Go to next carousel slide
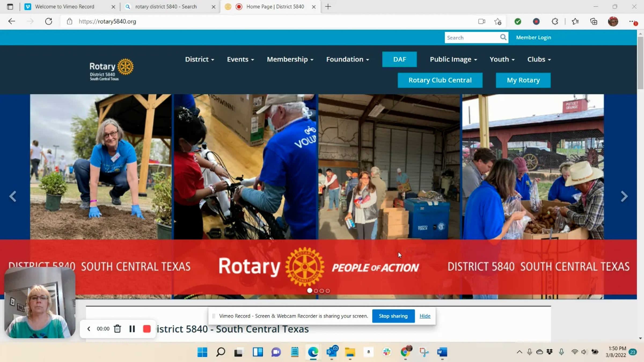Screen dimensions: 644x362 pos(624,196)
